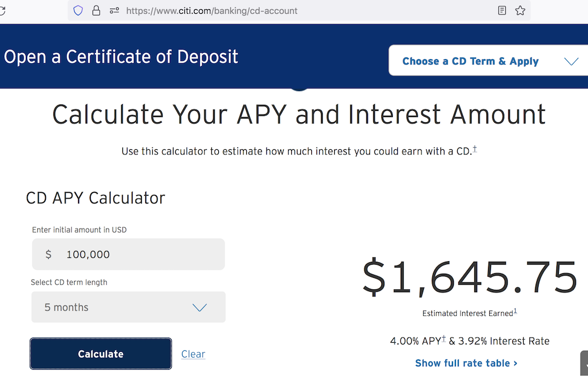Open site security info via the padlock icon
The height and width of the screenshot is (376, 588).
[95, 10]
